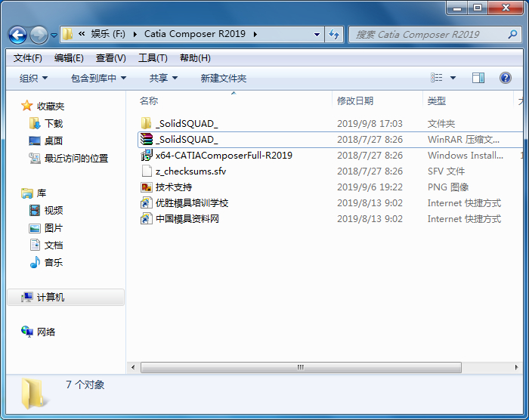Click the Forward navigation arrow button
This screenshot has width=529, height=420.
tap(39, 35)
